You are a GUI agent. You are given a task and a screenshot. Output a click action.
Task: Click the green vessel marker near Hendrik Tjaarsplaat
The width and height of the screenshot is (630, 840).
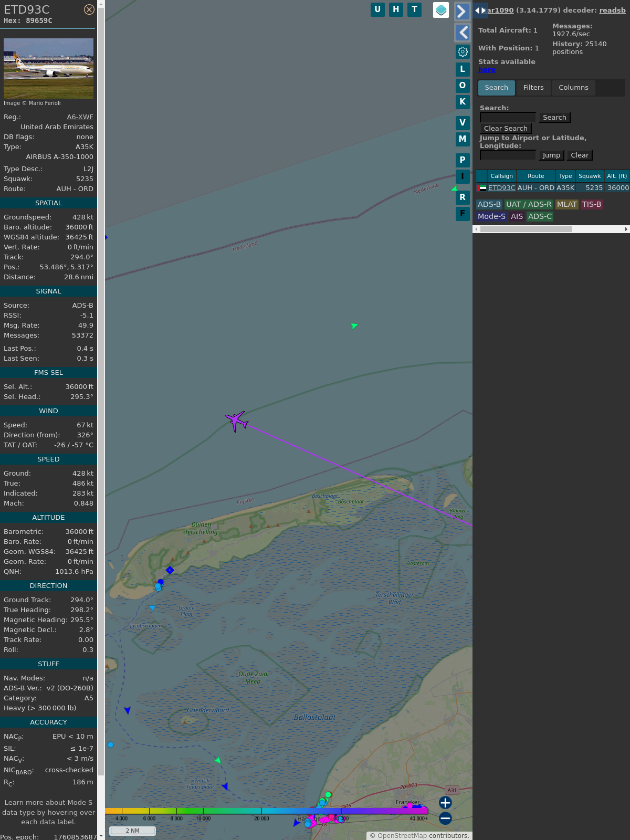click(x=218, y=760)
